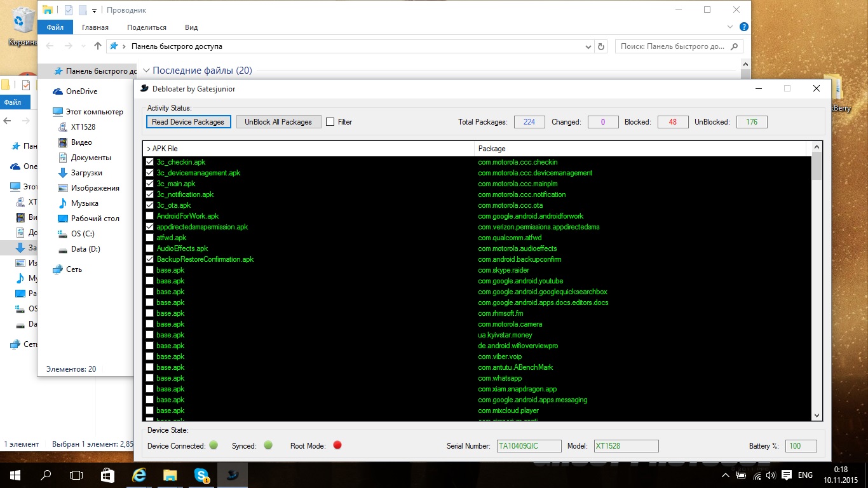Open the Explorer address bar dropdown

(588, 46)
